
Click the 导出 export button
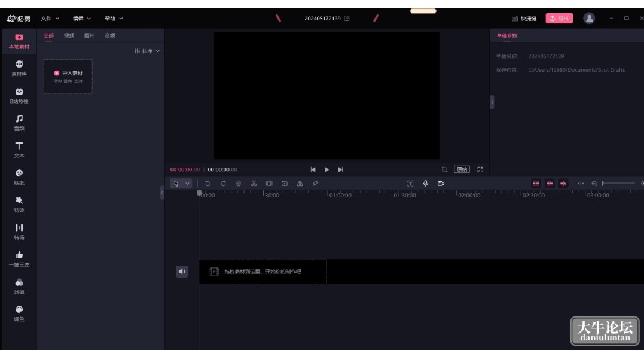point(559,18)
